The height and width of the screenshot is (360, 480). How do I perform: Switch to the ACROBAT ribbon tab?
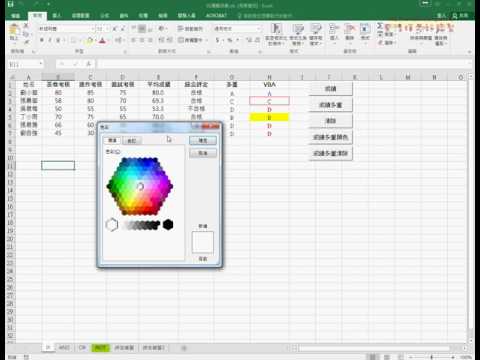pyautogui.click(x=216, y=16)
